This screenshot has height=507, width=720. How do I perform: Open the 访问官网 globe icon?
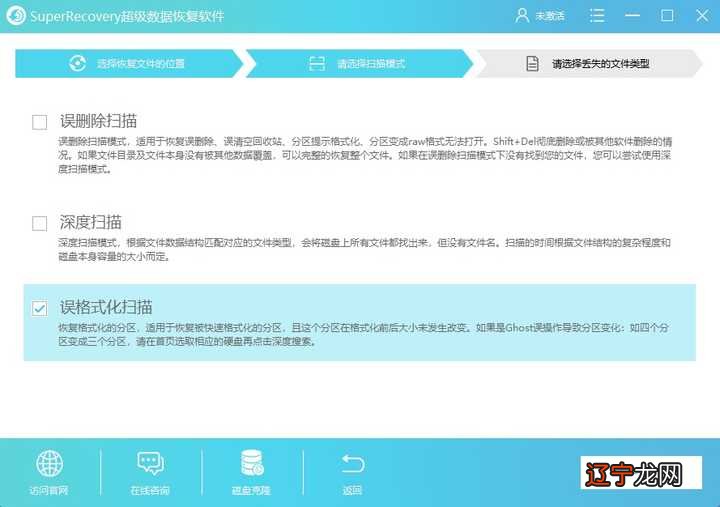[50, 463]
